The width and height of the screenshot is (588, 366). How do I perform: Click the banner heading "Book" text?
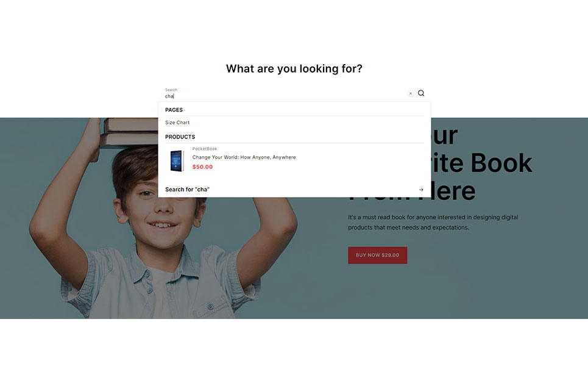point(501,163)
